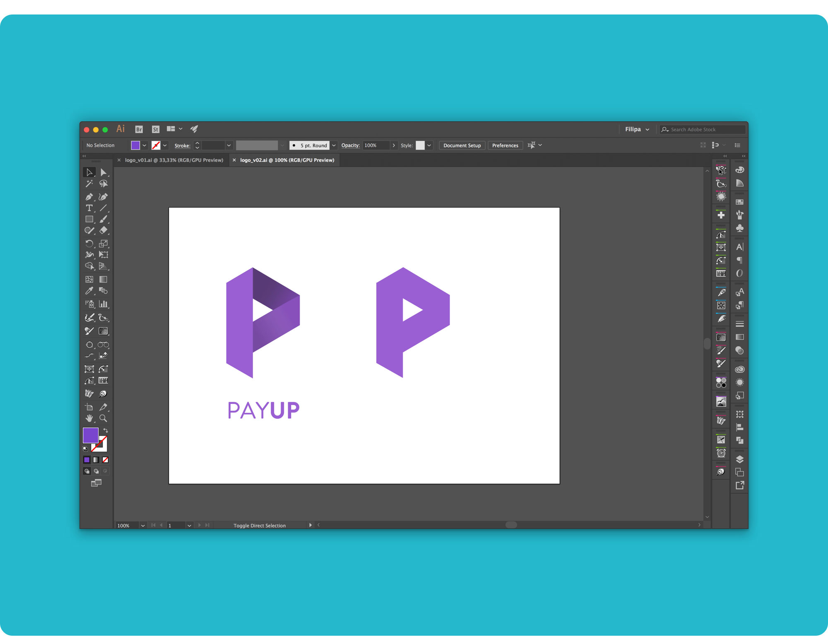
Task: Choose the Rectangle tool
Action: pos(89,219)
